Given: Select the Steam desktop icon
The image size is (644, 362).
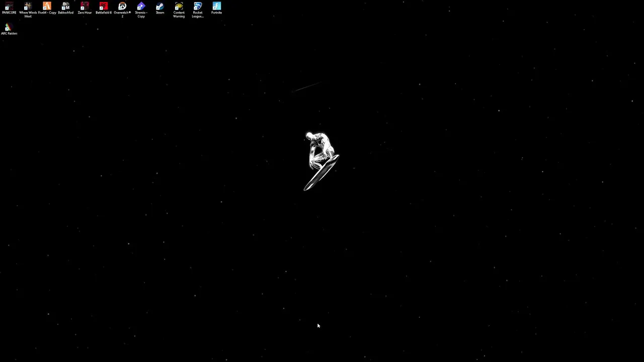Looking at the screenshot, I should point(160,8).
